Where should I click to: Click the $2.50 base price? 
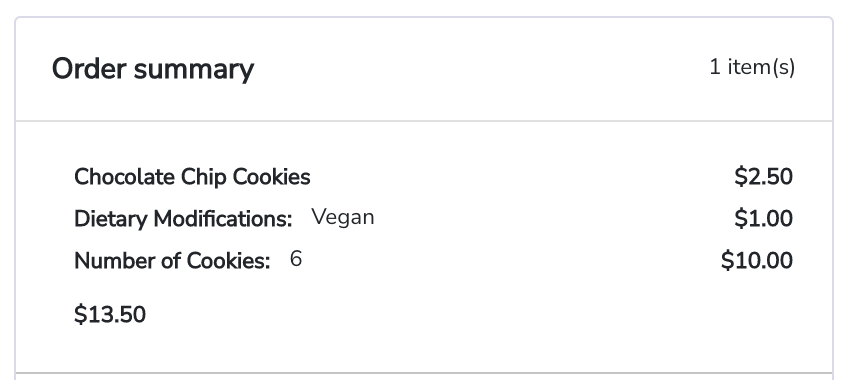point(763,177)
